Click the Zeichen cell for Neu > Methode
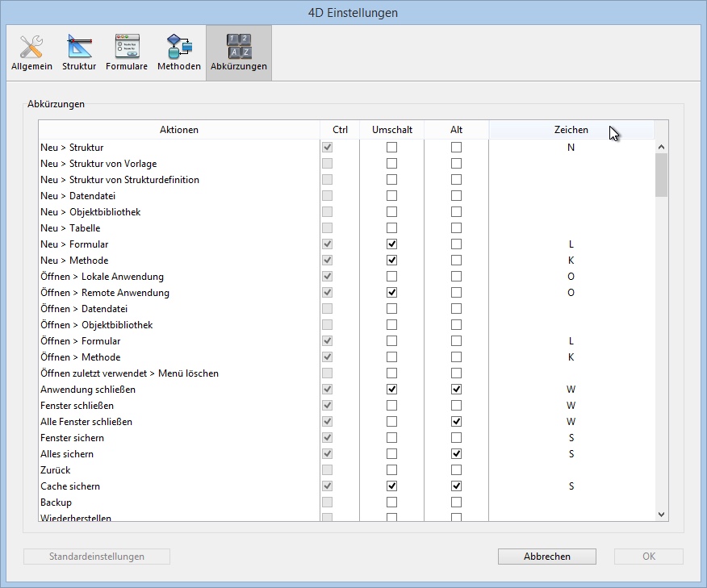Viewport: 707px width, 588px height. (571, 261)
